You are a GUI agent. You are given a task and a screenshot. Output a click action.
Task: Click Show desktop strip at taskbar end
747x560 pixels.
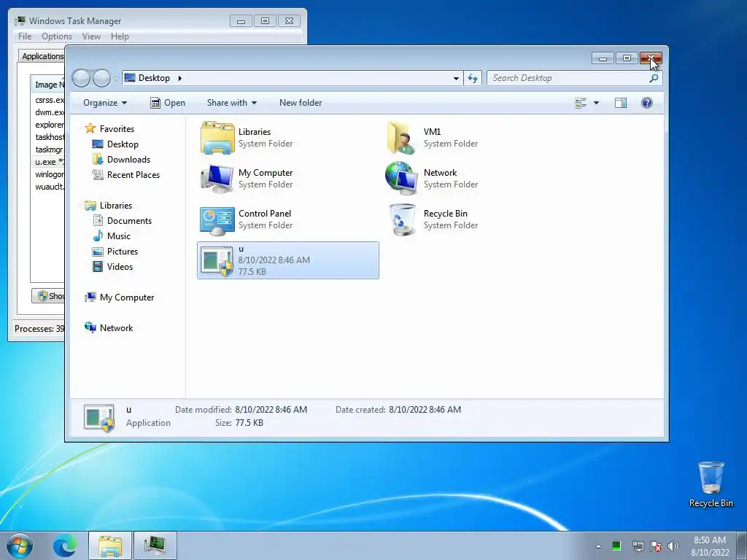(x=742, y=545)
